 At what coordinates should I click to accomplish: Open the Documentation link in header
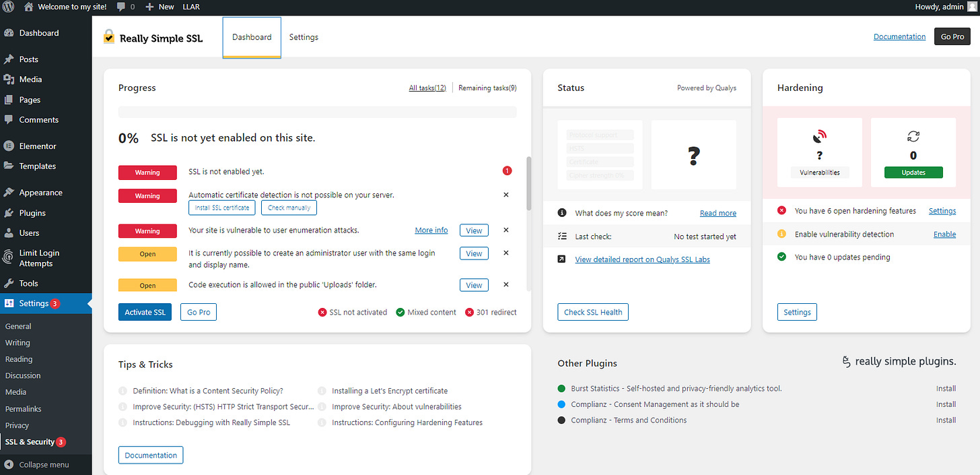click(899, 37)
